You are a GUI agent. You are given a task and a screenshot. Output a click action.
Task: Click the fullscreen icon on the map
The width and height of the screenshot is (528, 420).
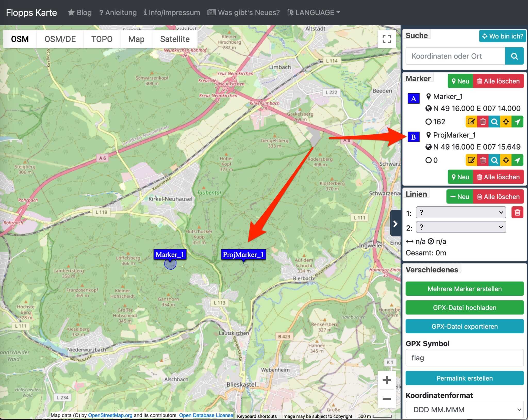pos(386,39)
